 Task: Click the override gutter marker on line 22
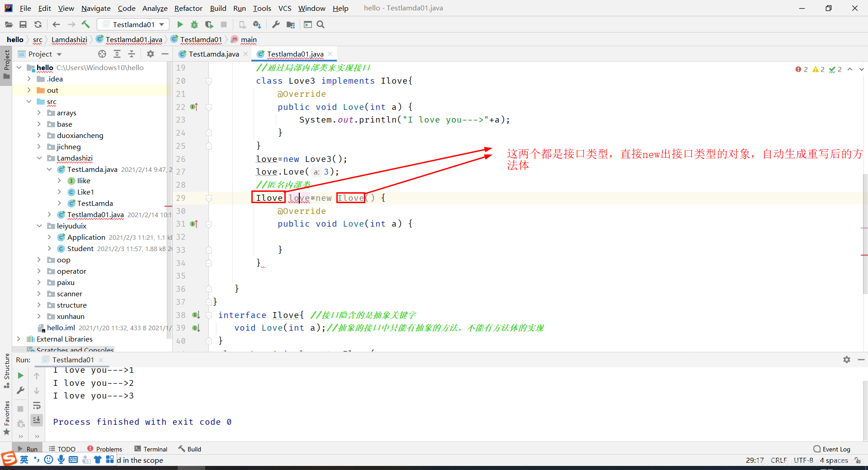(194, 107)
